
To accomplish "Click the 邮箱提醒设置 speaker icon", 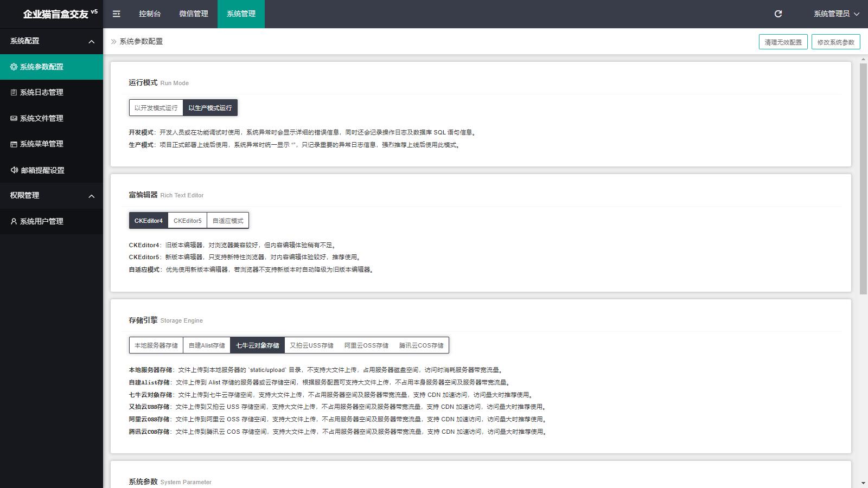I will [x=14, y=170].
